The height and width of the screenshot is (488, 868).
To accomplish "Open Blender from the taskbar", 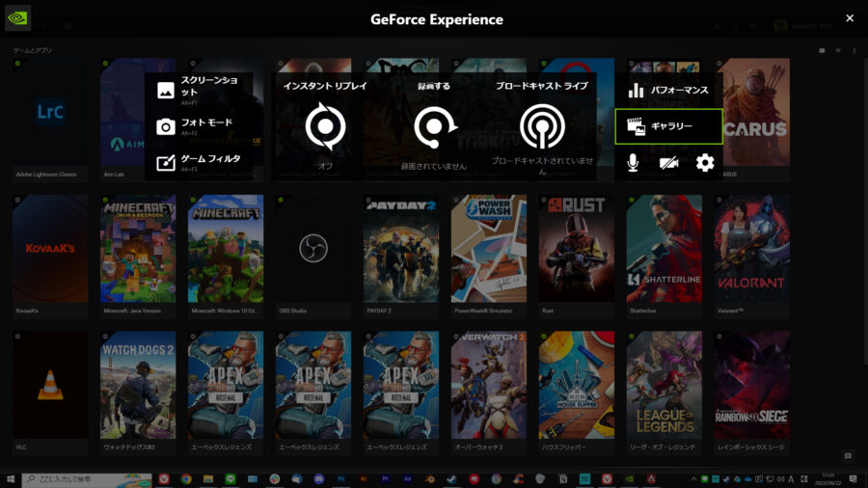I will (429, 479).
